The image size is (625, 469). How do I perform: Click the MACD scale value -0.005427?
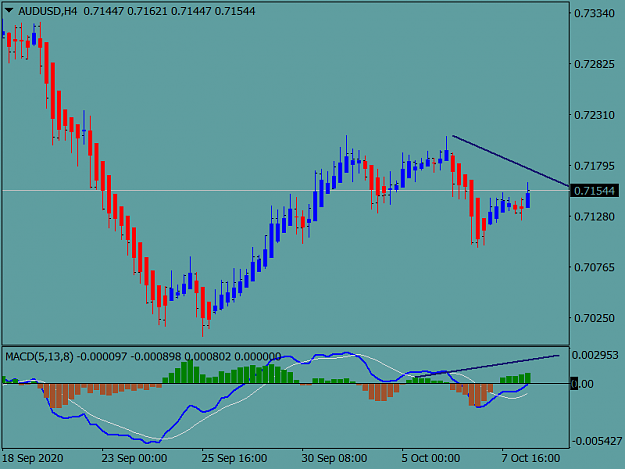pyautogui.click(x=597, y=441)
